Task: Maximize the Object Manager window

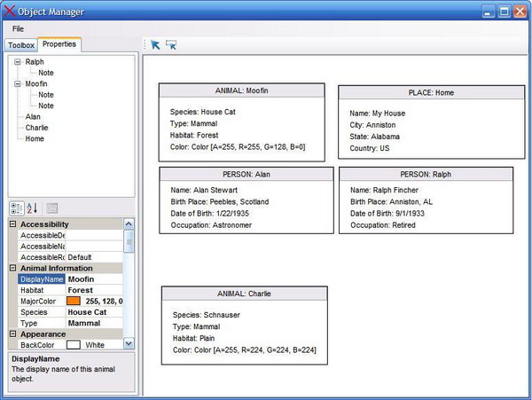Action: (x=505, y=12)
